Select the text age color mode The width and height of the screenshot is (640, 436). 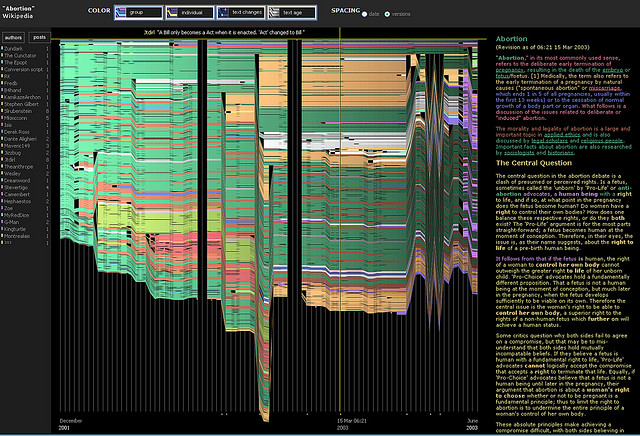pos(292,13)
